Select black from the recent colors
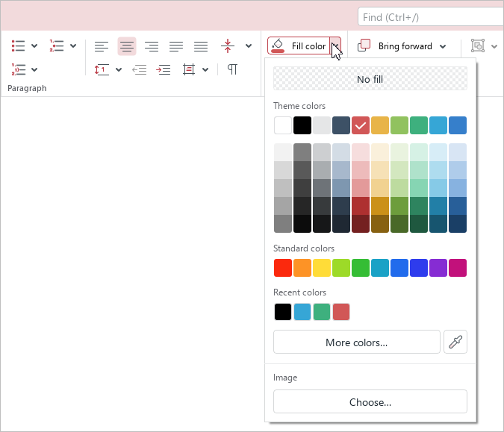 click(x=283, y=312)
